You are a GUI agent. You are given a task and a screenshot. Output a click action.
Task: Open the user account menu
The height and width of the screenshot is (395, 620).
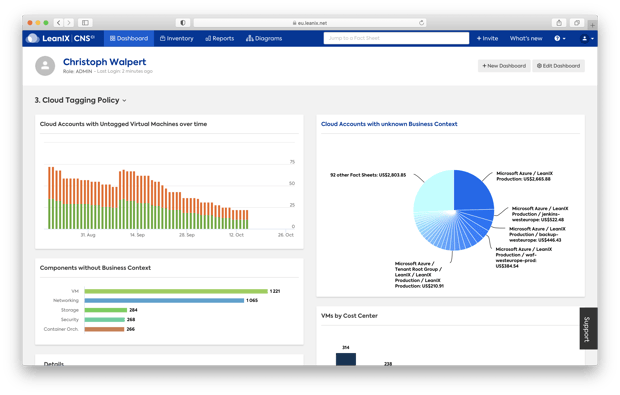(x=587, y=38)
